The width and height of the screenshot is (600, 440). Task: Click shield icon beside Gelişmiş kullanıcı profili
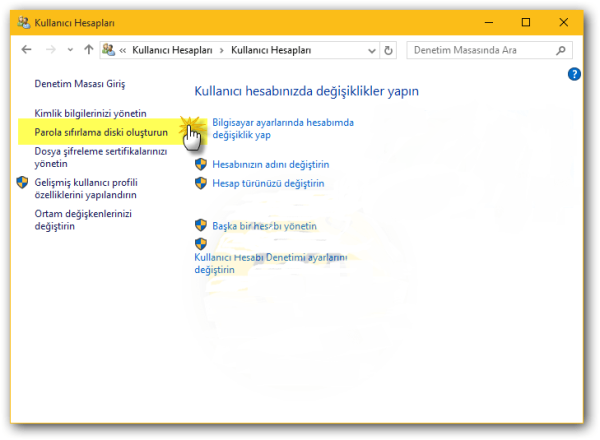22,183
